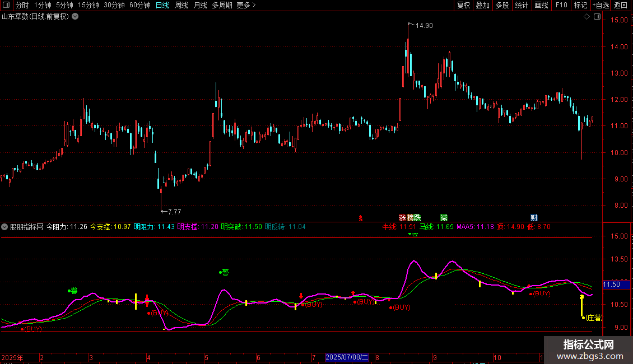
Task: Click the 明阻力: 11.43 value
Action: (x=154, y=227)
